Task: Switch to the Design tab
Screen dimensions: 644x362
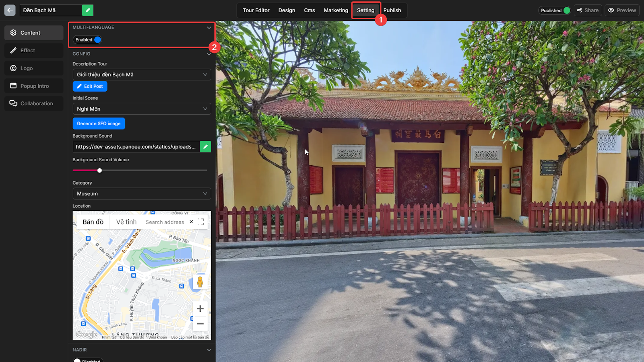Action: pos(287,10)
